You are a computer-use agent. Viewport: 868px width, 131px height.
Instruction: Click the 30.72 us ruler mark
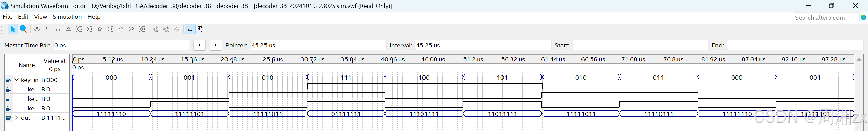click(x=313, y=59)
